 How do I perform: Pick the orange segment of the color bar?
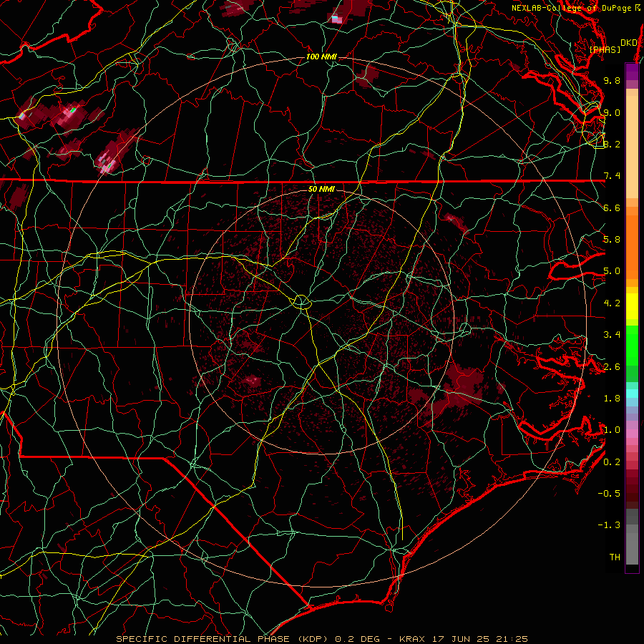(x=632, y=246)
